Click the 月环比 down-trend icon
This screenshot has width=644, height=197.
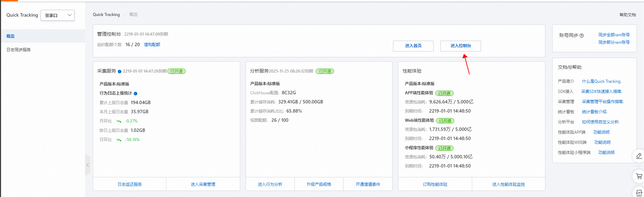point(119,121)
